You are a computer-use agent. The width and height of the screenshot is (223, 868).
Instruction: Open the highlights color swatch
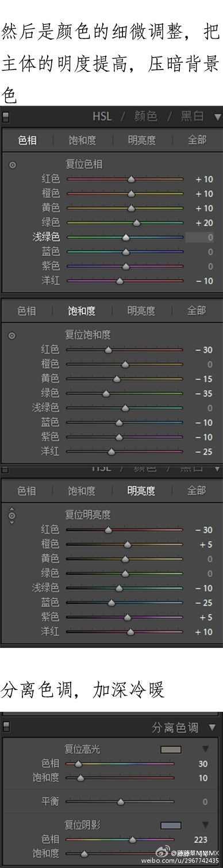tap(171, 750)
